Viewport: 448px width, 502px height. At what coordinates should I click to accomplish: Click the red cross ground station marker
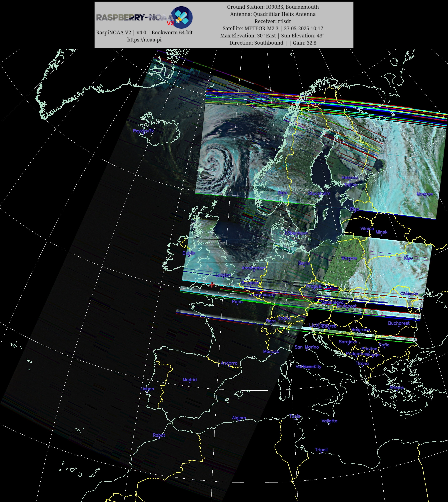[x=212, y=285]
